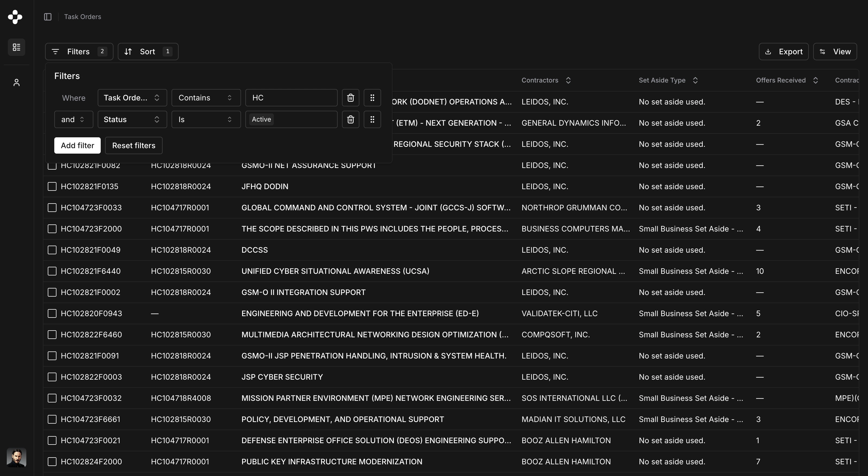Click the Task Orders breadcrumb
The image size is (868, 476).
coord(83,17)
